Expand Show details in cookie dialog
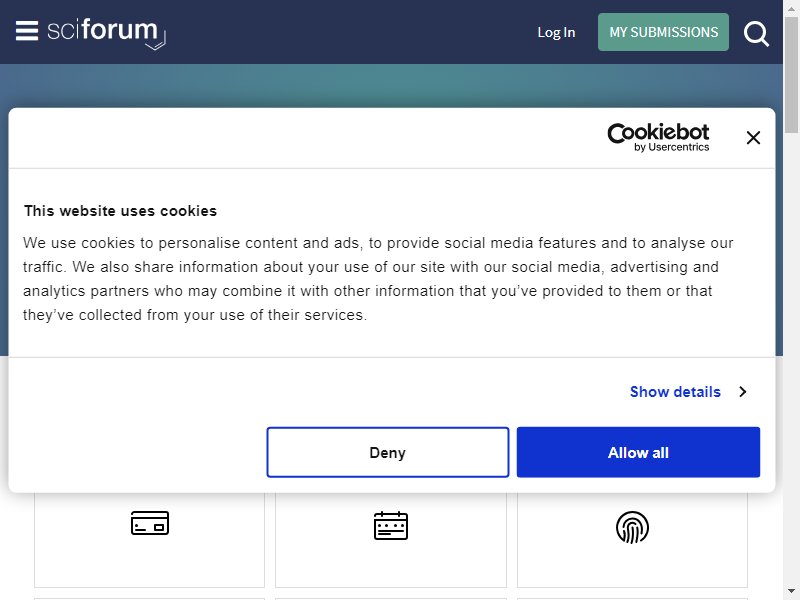800x600 pixels. click(675, 392)
